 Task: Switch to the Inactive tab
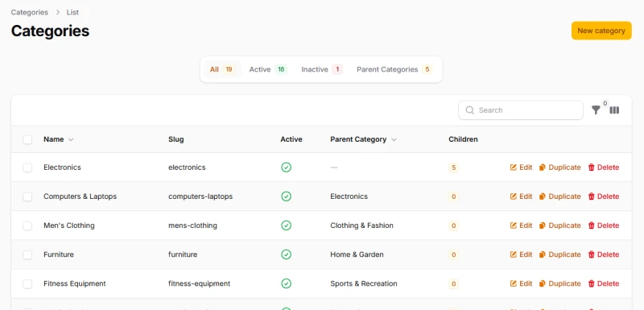pos(321,69)
